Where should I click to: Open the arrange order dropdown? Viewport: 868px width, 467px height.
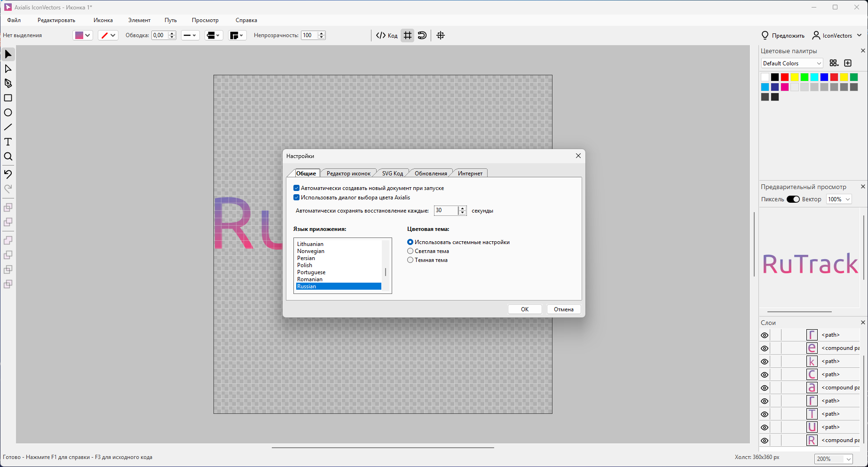coord(237,35)
